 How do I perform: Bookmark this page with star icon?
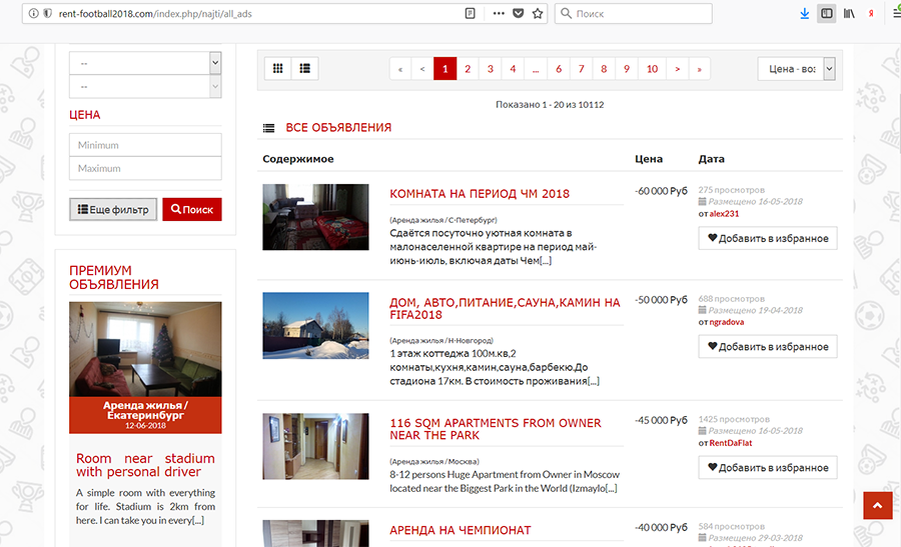click(x=537, y=13)
